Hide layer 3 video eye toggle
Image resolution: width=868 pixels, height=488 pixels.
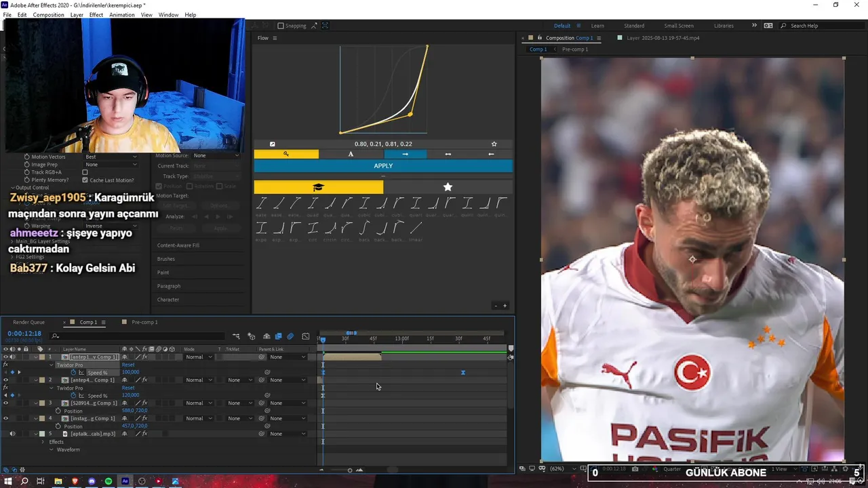(x=5, y=403)
